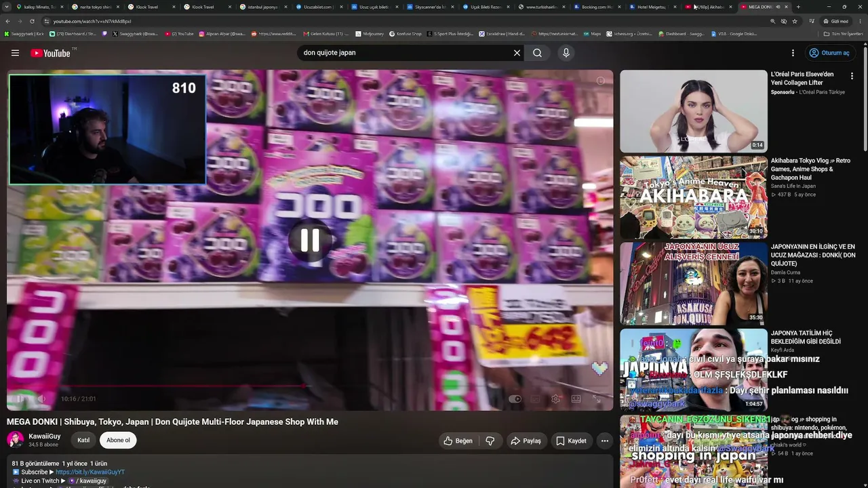The height and width of the screenshot is (488, 868).
Task: Open the YouTube guide hamburger menu
Action: tap(15, 53)
